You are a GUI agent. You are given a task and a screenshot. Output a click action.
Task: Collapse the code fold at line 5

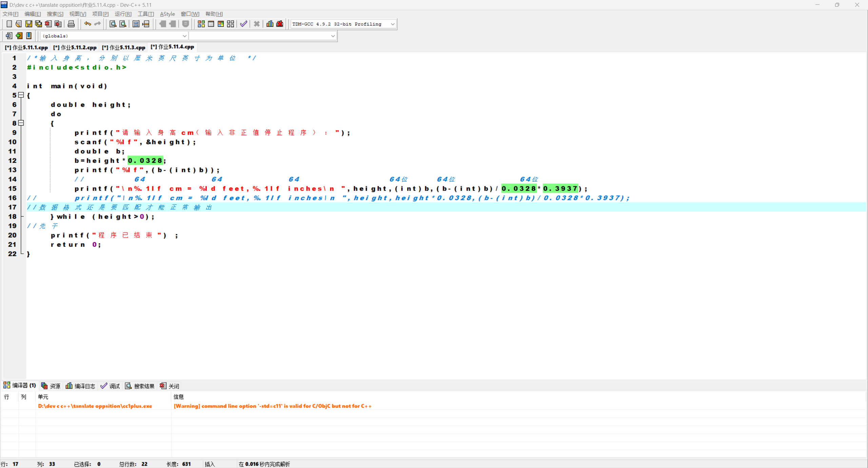(21, 95)
